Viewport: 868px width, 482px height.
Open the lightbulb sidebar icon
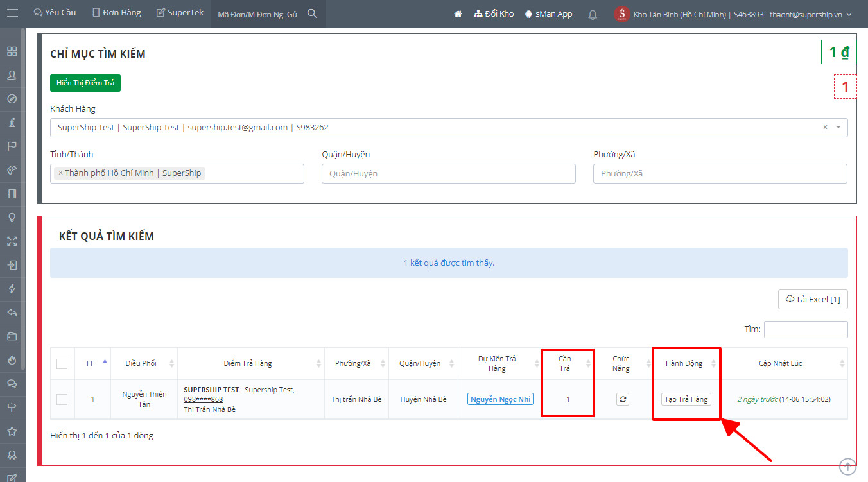12,218
